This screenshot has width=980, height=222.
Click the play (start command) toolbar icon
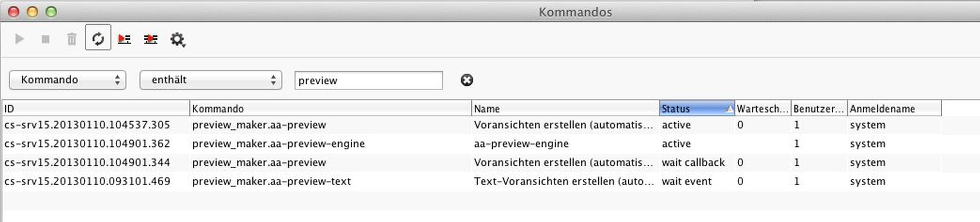[x=20, y=39]
